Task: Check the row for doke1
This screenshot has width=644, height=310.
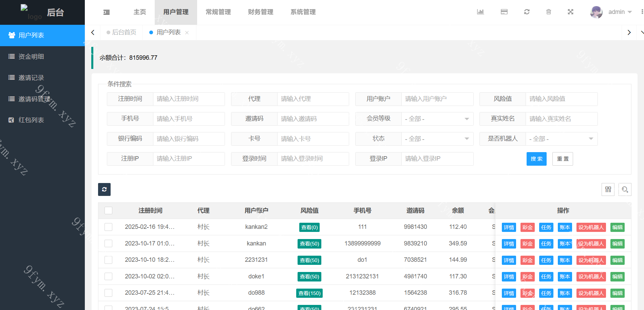Action: click(x=109, y=276)
